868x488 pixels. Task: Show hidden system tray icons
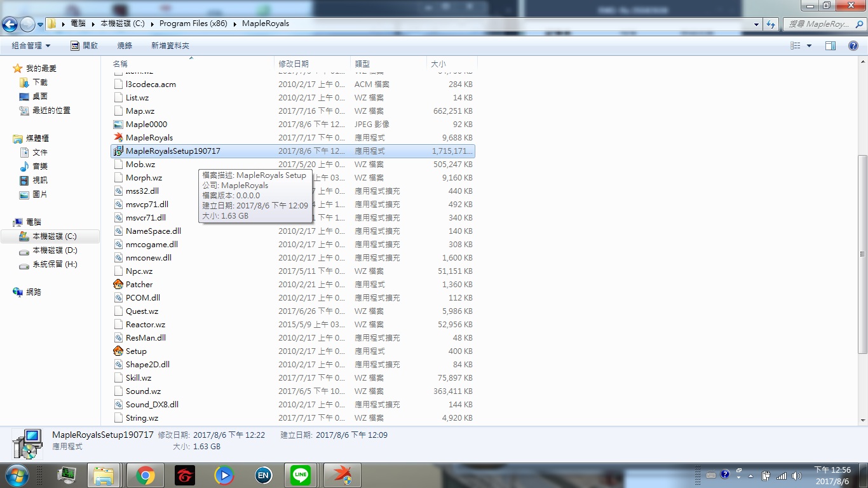pyautogui.click(x=751, y=475)
